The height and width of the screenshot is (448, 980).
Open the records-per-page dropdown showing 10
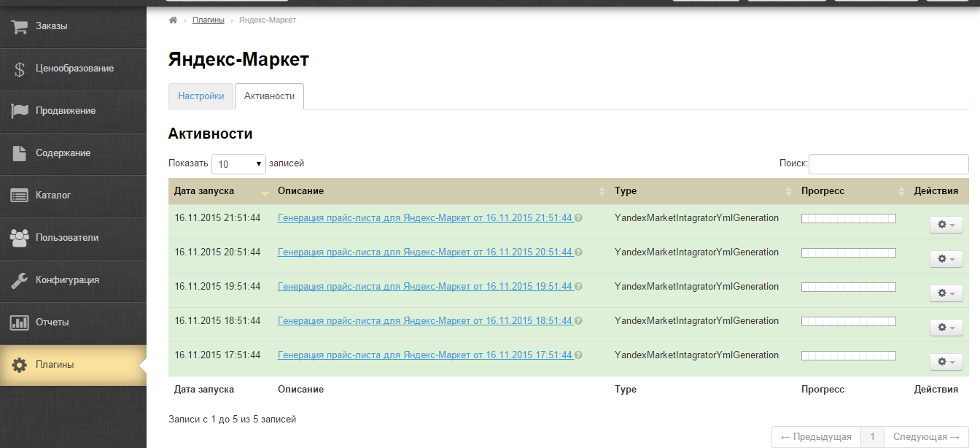click(x=238, y=164)
